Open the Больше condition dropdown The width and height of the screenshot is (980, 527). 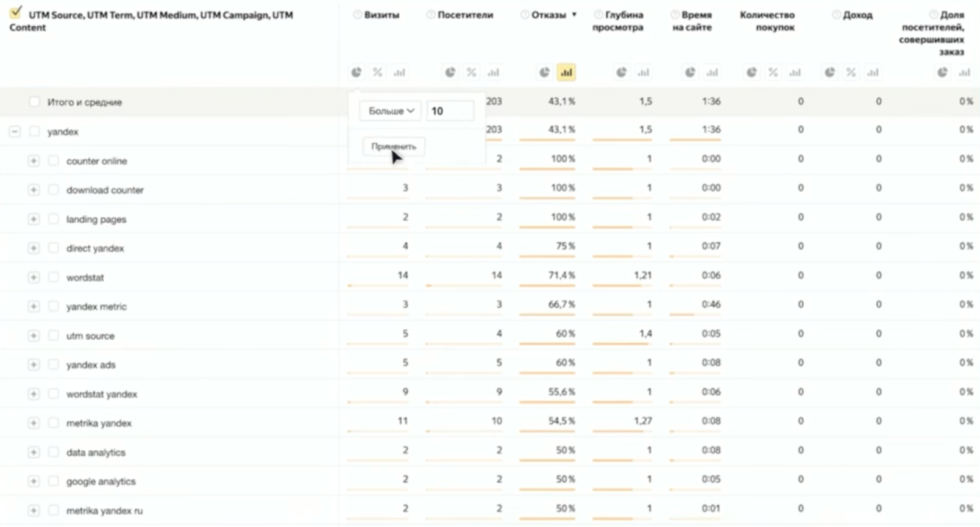point(391,111)
